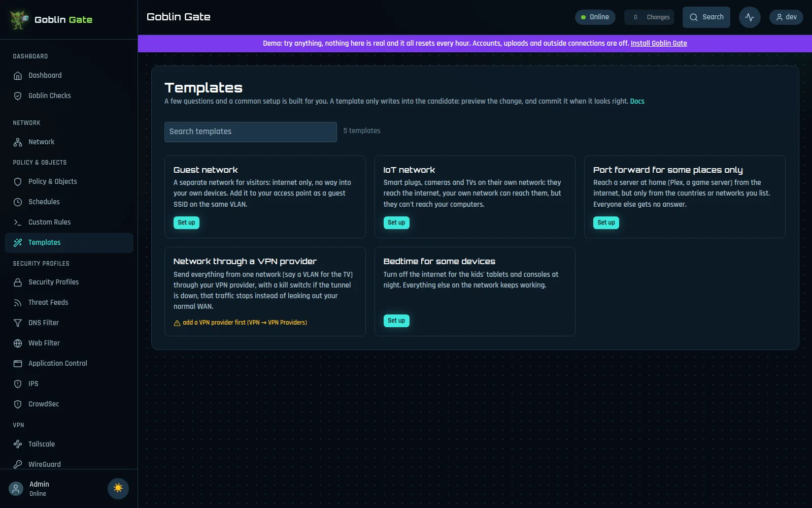This screenshot has width=812, height=508.
Task: Click the Goblin Checks shield icon
Action: pyautogui.click(x=18, y=96)
